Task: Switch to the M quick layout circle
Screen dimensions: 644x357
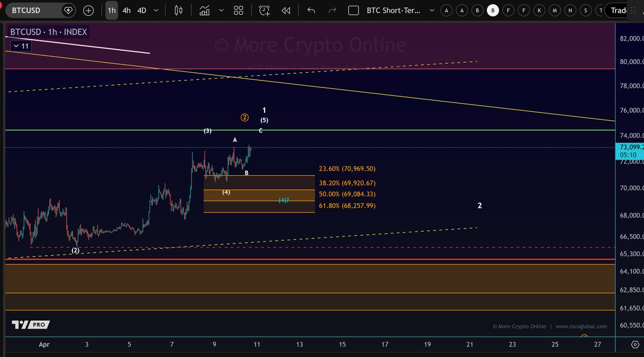Action: coord(555,10)
